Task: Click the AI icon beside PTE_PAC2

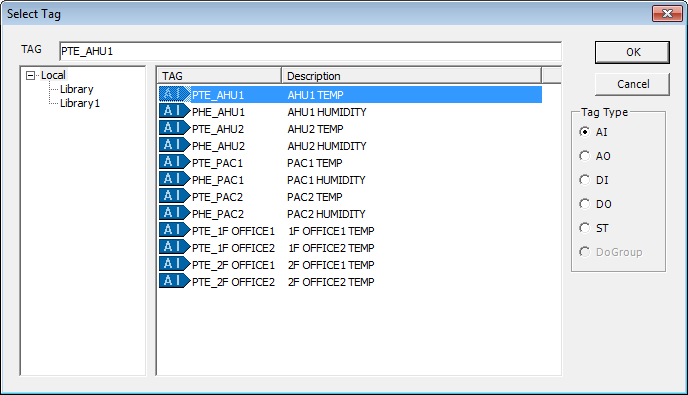Action: pos(175,196)
